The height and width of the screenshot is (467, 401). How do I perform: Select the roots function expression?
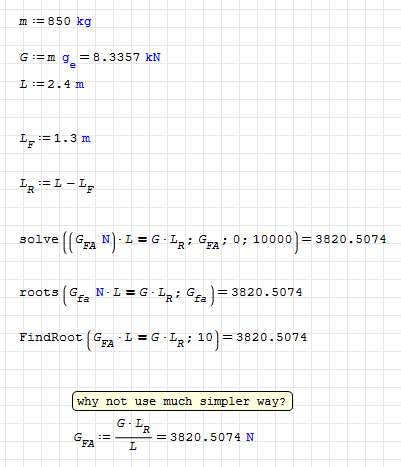pyautogui.click(x=161, y=294)
